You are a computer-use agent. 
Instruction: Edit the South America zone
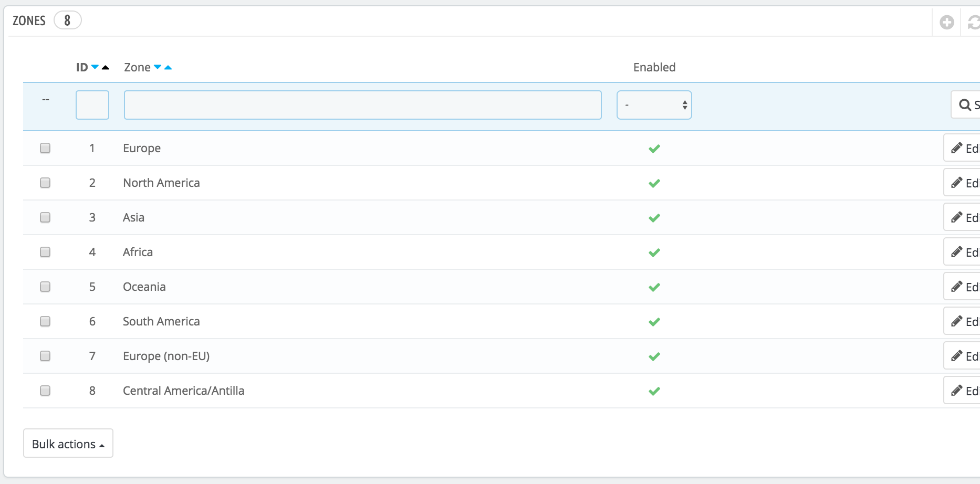964,321
